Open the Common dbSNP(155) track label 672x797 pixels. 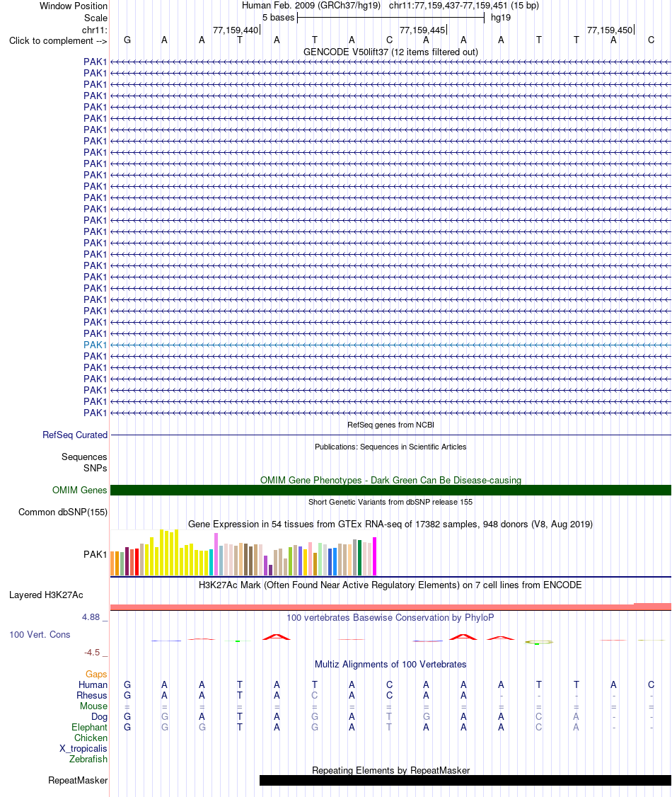click(63, 512)
